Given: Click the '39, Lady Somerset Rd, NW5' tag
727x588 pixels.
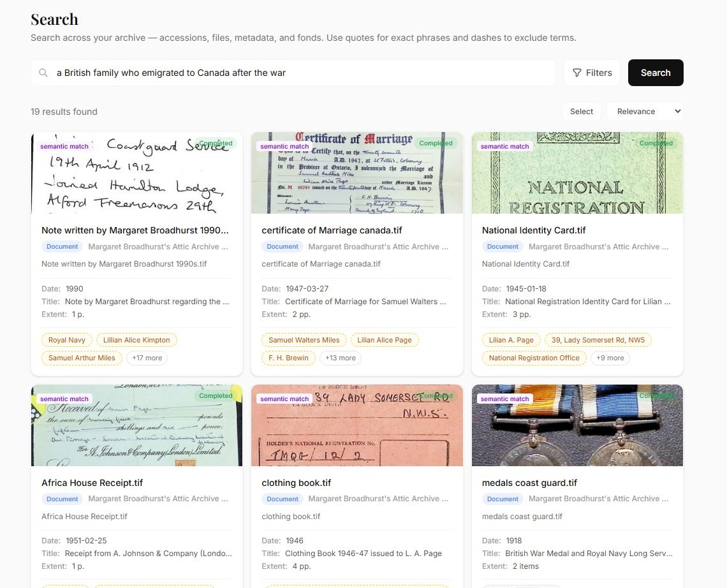Looking at the screenshot, I should pyautogui.click(x=598, y=340).
